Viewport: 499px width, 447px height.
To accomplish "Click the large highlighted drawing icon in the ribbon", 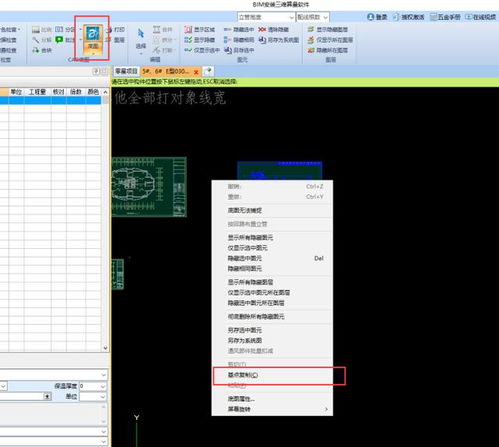I will (93, 37).
